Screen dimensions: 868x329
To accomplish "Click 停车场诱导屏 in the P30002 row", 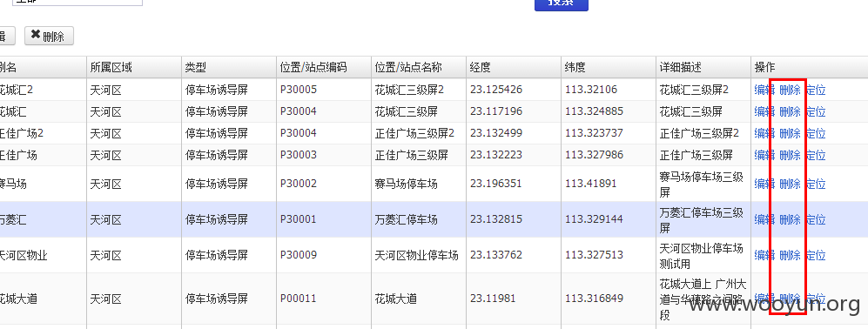I will 217,184.
